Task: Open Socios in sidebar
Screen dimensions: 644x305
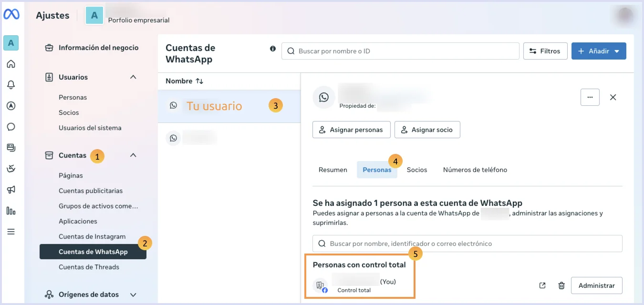Action: [x=69, y=112]
